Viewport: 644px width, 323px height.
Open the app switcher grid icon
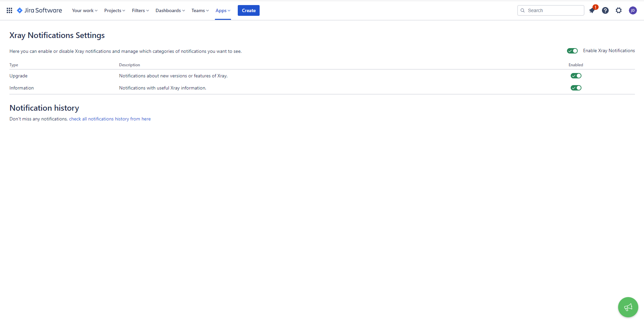(x=9, y=10)
